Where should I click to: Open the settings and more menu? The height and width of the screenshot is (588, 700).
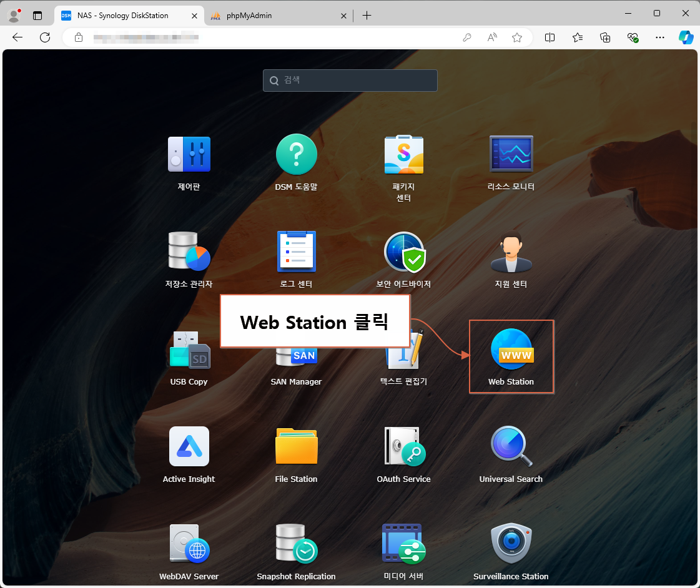pyautogui.click(x=660, y=37)
